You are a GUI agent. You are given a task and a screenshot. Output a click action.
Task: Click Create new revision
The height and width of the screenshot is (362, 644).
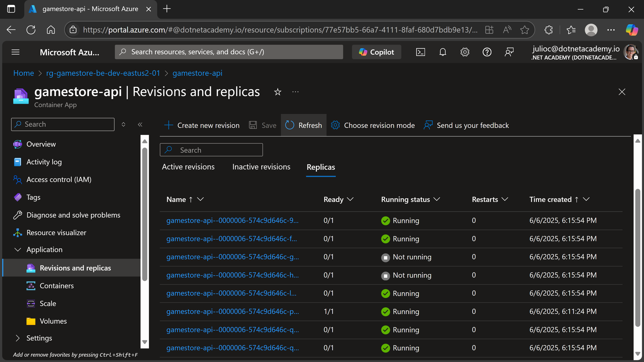tap(202, 125)
